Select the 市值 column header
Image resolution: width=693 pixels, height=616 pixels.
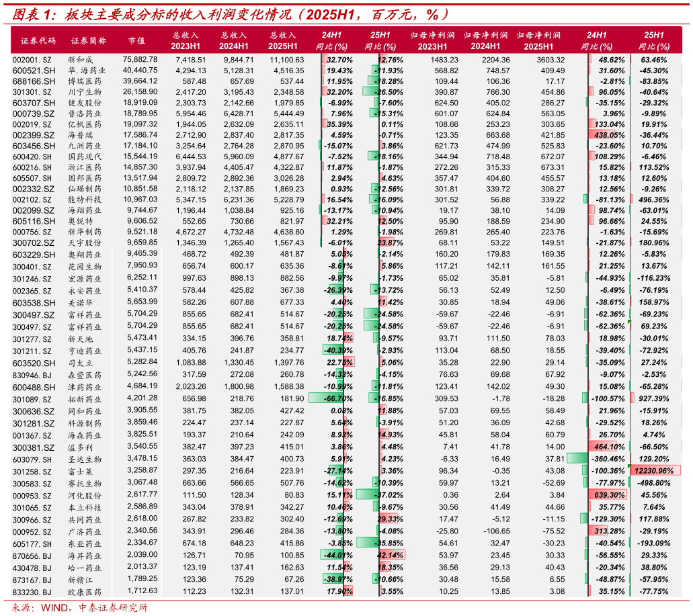[136, 40]
